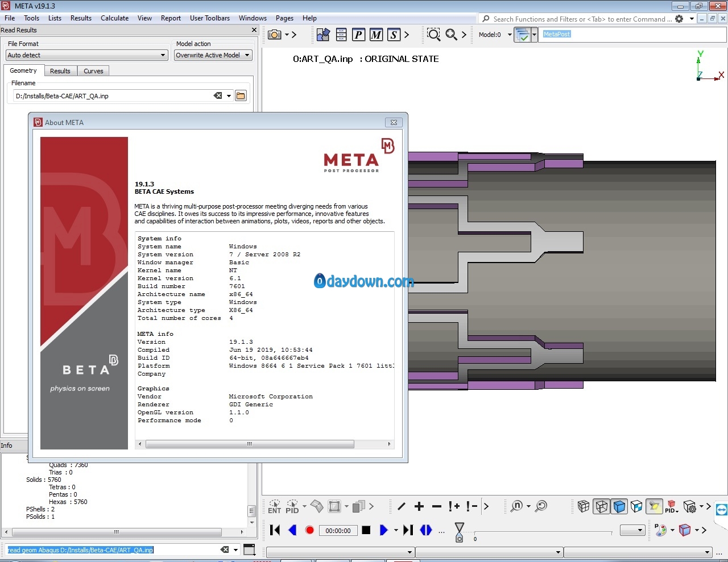Click the PID pick icon
728x562 pixels.
(x=292, y=506)
